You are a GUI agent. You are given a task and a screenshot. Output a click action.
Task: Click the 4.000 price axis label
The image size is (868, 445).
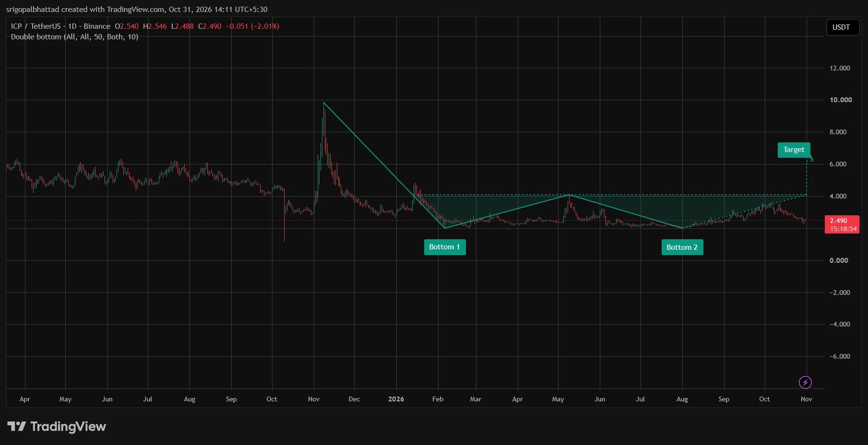[x=838, y=196]
